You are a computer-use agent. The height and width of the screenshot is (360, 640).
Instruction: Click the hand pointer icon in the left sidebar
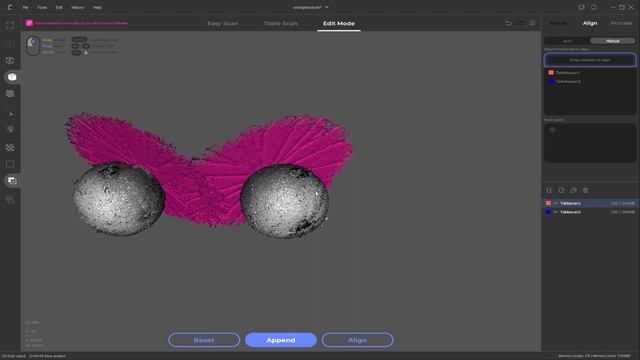coord(11,129)
